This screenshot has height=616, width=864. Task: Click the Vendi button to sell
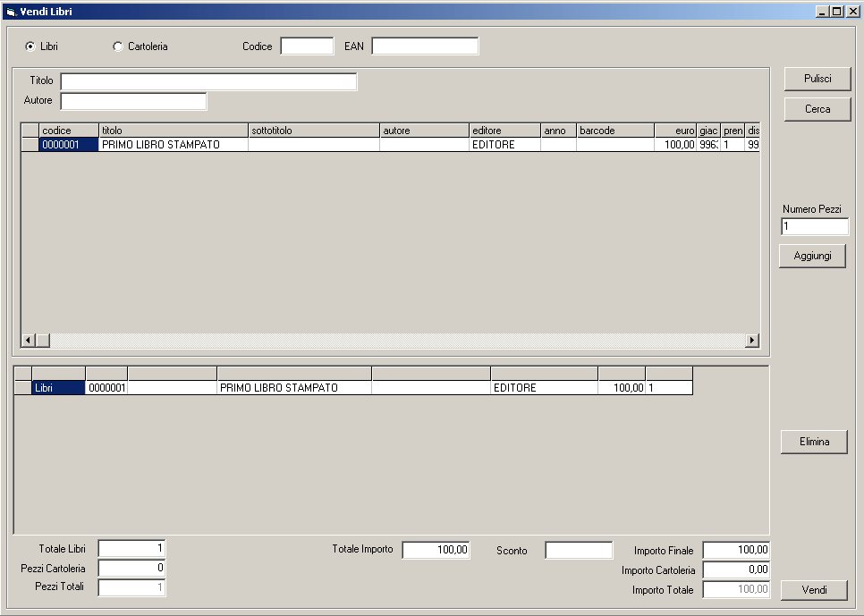[814, 590]
